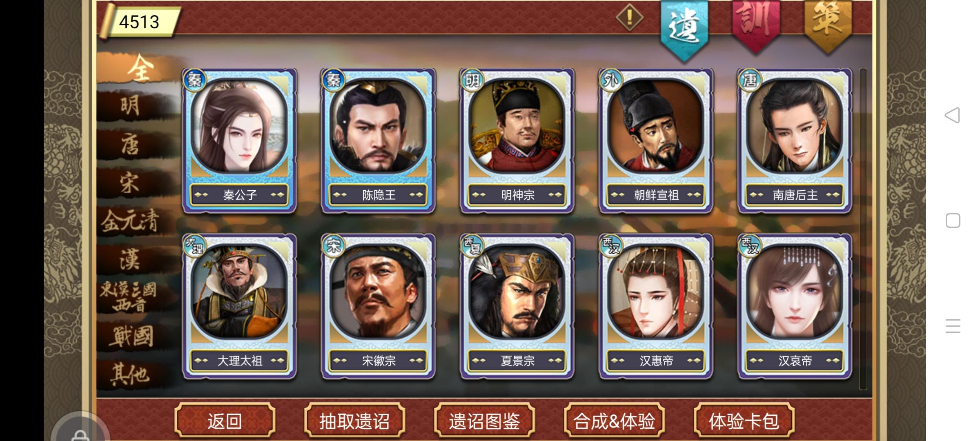Select the red 訓 banner icon
980x441 pixels.
[x=755, y=25]
